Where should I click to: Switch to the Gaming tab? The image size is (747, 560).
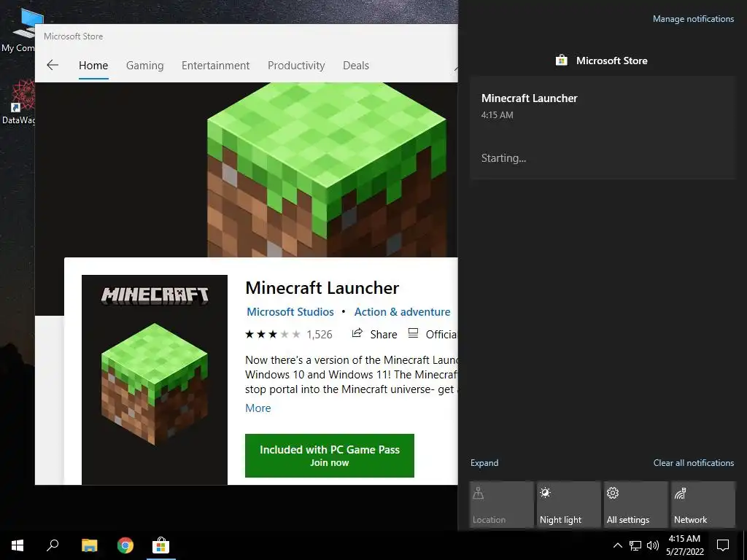point(145,65)
